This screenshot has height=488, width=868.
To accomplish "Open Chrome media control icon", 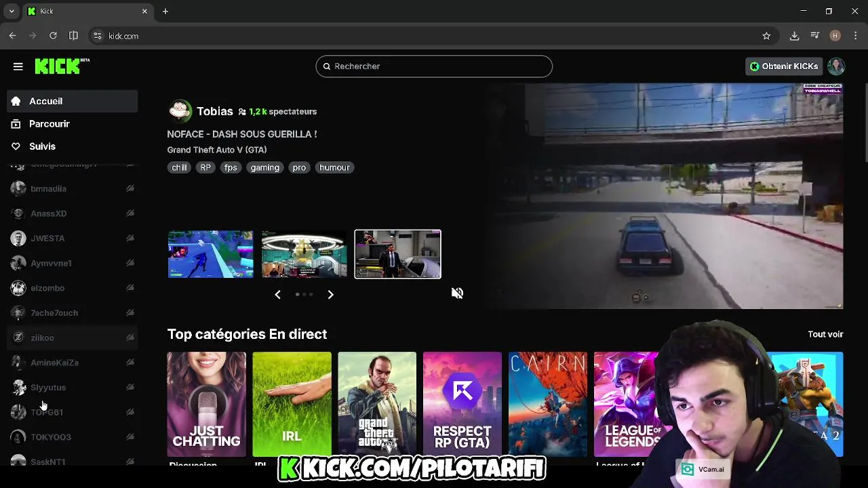I will 814,36.
